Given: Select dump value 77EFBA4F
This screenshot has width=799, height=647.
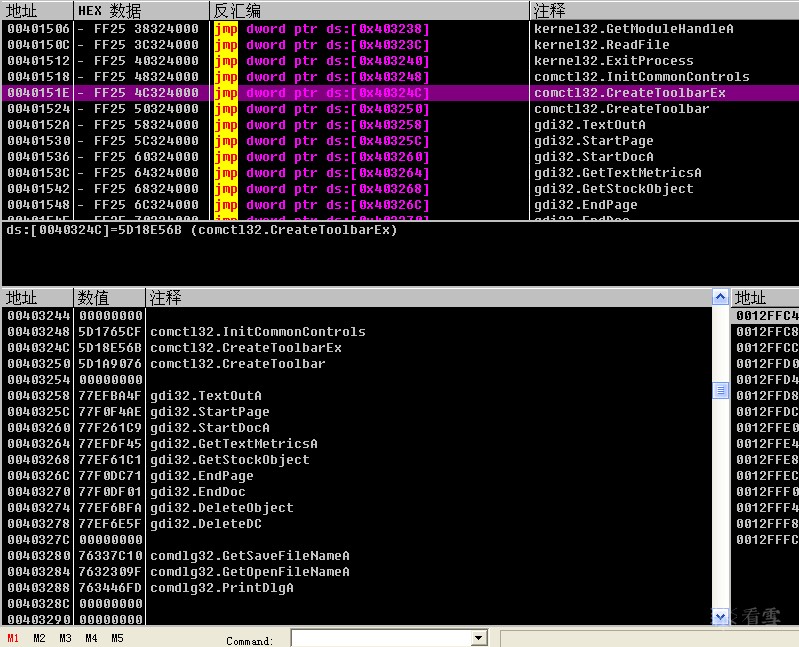Looking at the screenshot, I should [110, 396].
